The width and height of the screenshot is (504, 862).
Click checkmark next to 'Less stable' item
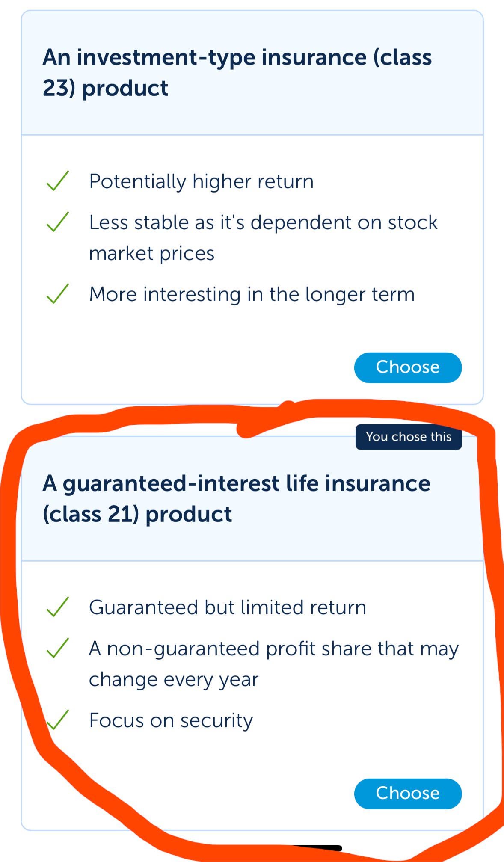click(x=58, y=222)
